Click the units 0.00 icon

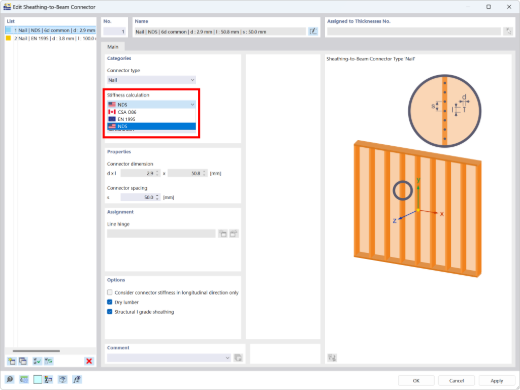(x=24, y=379)
